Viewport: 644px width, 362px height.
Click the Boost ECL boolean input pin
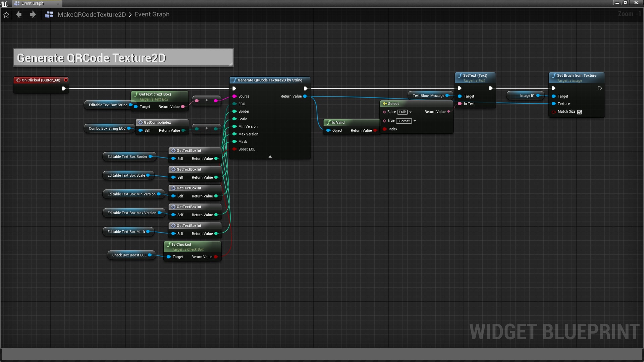(234, 149)
